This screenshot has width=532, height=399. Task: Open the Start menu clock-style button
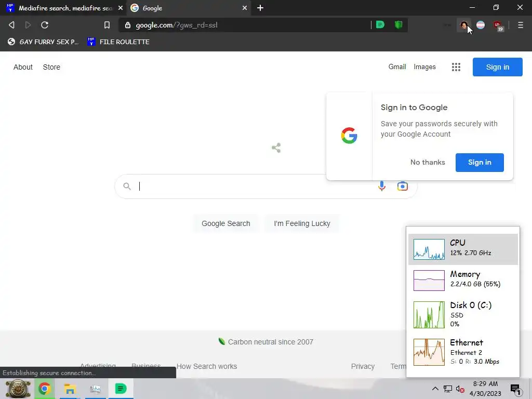[x=18, y=389]
